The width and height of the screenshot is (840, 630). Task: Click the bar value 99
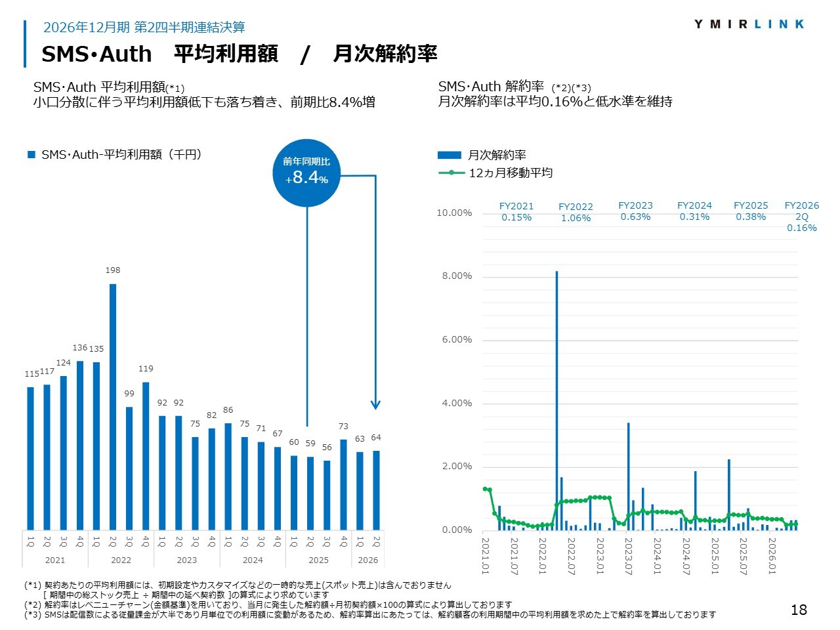129,394
